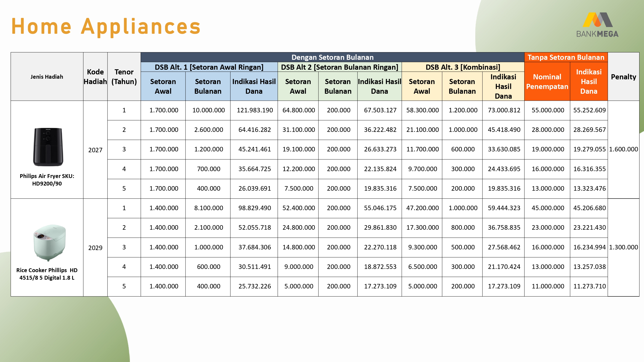Select gift code 2029
Viewport: 644px width, 362px height.
pyautogui.click(x=95, y=247)
